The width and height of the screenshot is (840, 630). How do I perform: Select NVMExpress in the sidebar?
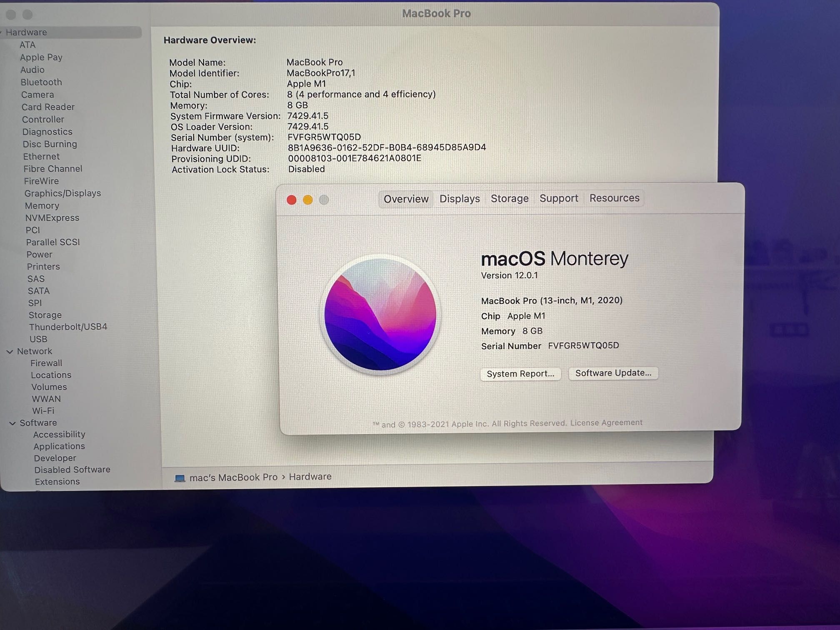tap(52, 218)
